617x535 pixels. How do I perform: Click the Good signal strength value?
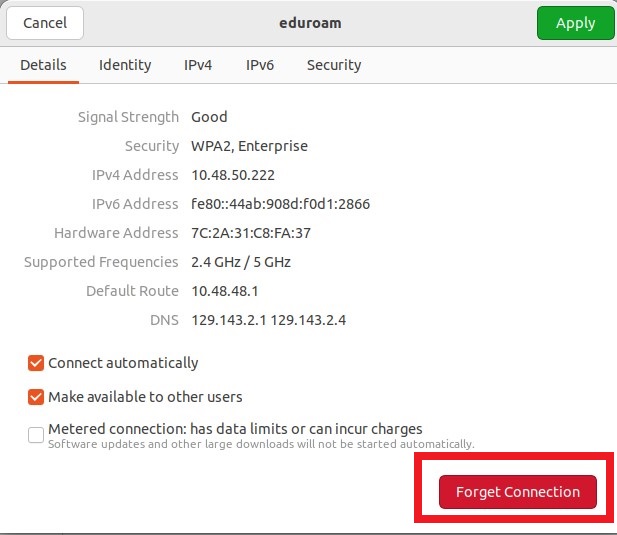pos(209,117)
